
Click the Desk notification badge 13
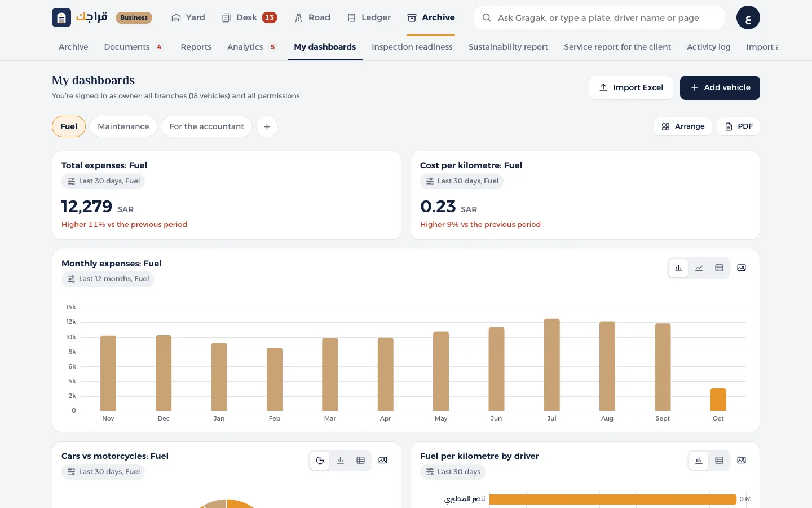[x=270, y=17]
